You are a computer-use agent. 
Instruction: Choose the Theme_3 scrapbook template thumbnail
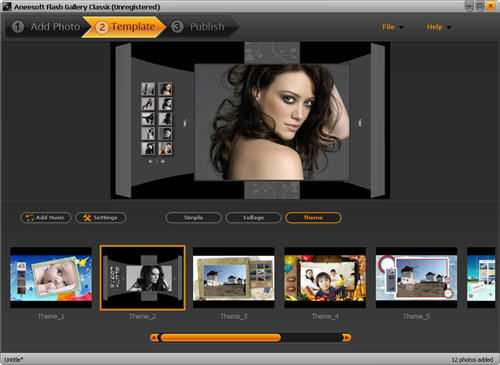(x=234, y=278)
